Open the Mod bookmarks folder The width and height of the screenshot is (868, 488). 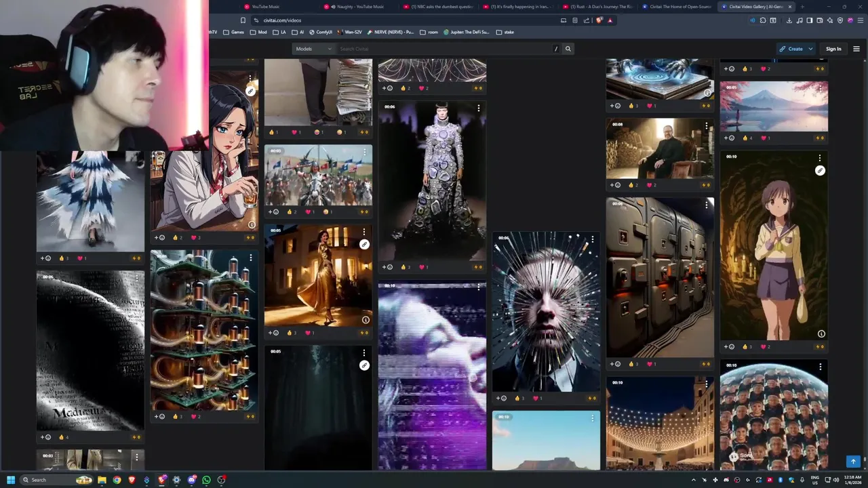pos(258,32)
